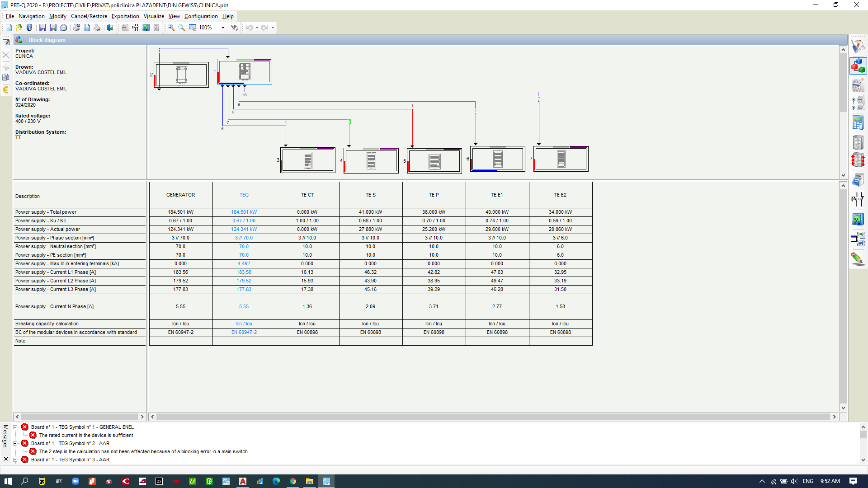Open the Redo history dropdown arrow
Image resolution: width=868 pixels, height=488 pixels.
tap(273, 28)
